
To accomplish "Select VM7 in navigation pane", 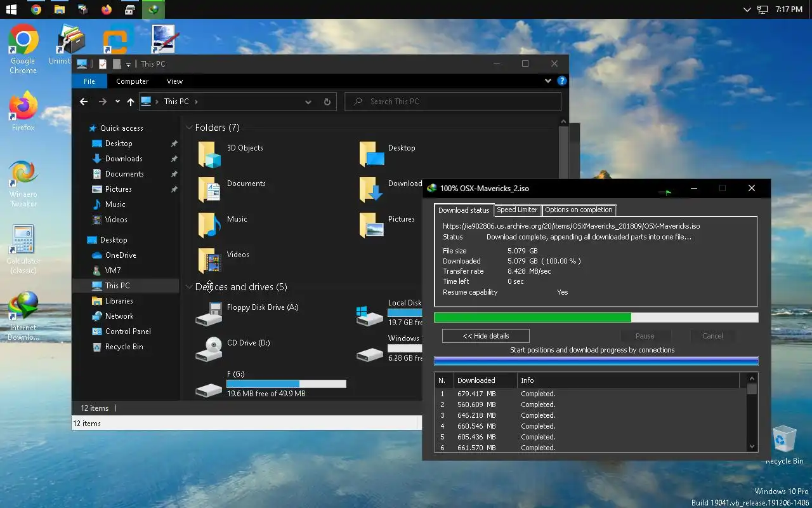I will tap(113, 271).
